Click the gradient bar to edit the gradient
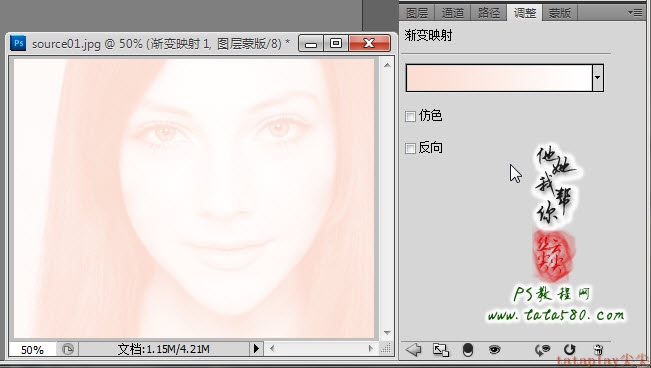Image resolution: width=651 pixels, height=368 pixels. [499, 78]
